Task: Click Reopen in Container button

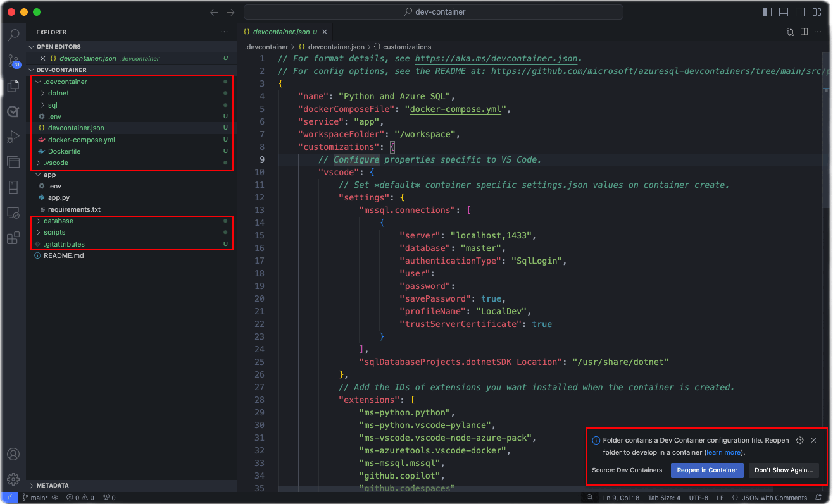Action: [x=707, y=470]
